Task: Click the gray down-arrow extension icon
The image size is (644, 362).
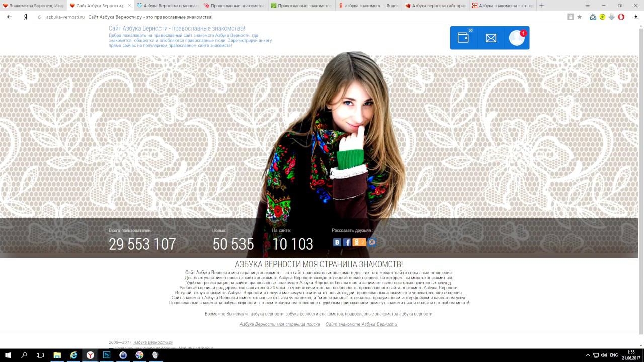Action: (611, 17)
